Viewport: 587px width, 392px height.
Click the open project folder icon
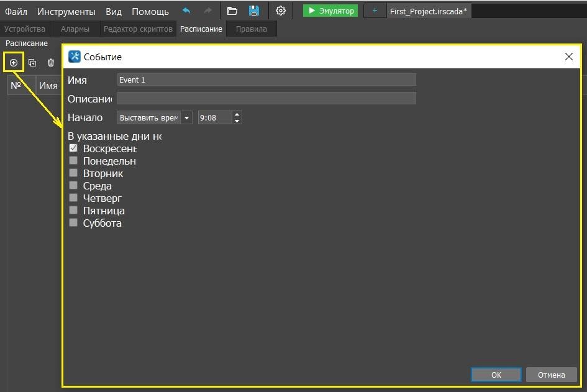[232, 11]
